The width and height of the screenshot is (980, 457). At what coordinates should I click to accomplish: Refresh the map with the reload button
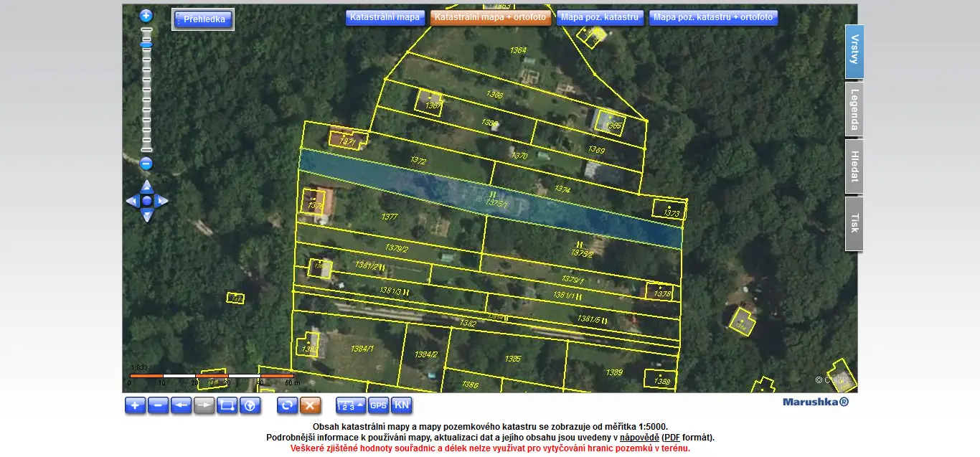pyautogui.click(x=287, y=405)
